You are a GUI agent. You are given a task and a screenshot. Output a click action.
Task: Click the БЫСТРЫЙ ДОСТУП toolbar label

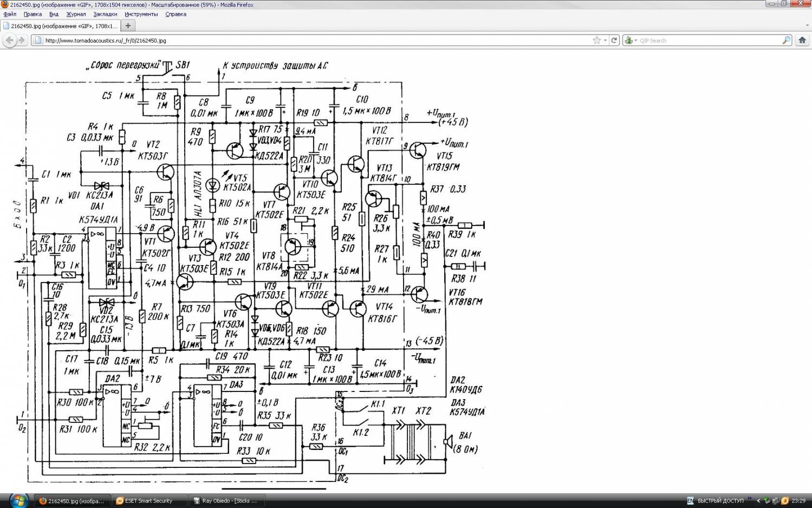(720, 501)
